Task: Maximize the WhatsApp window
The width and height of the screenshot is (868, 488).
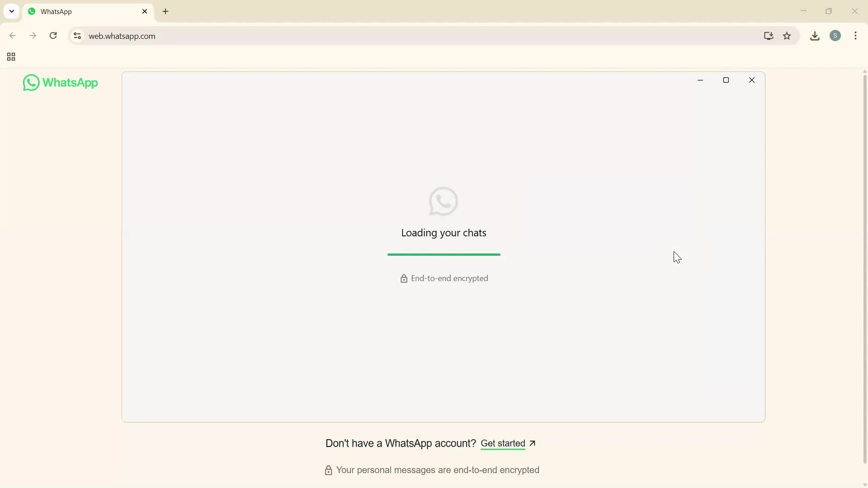Action: 726,80
